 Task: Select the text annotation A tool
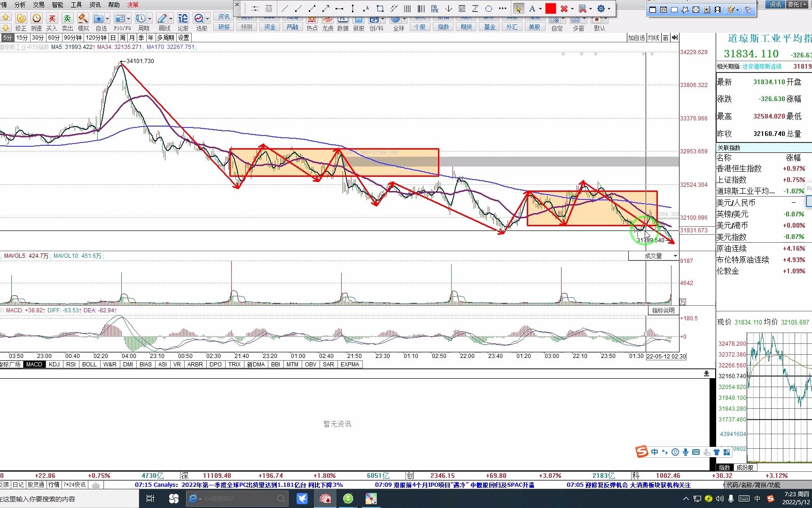tap(532, 8)
